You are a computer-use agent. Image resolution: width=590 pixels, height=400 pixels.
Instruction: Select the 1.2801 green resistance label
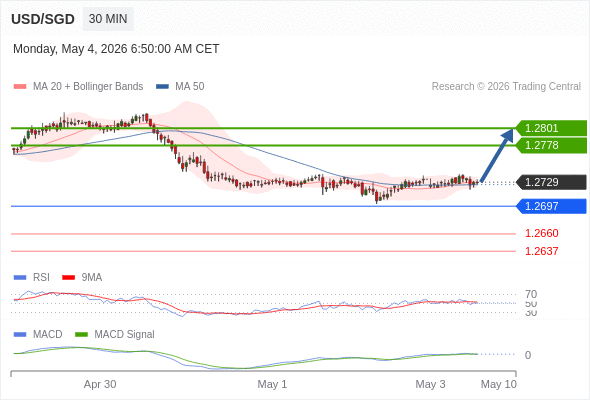click(551, 128)
